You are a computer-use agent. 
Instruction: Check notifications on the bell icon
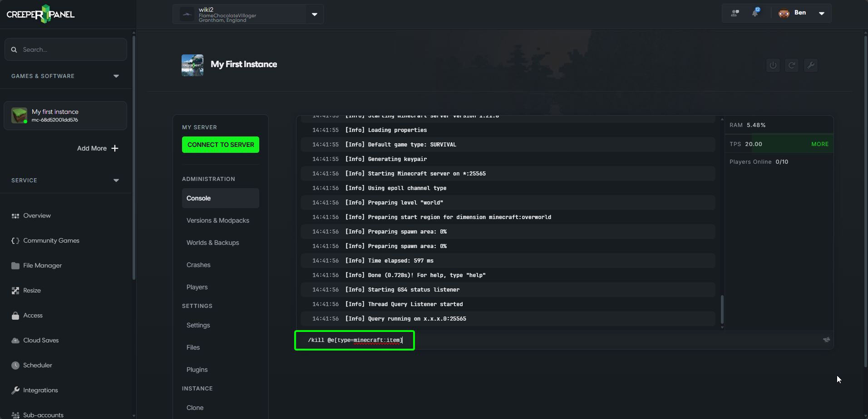[x=755, y=13]
